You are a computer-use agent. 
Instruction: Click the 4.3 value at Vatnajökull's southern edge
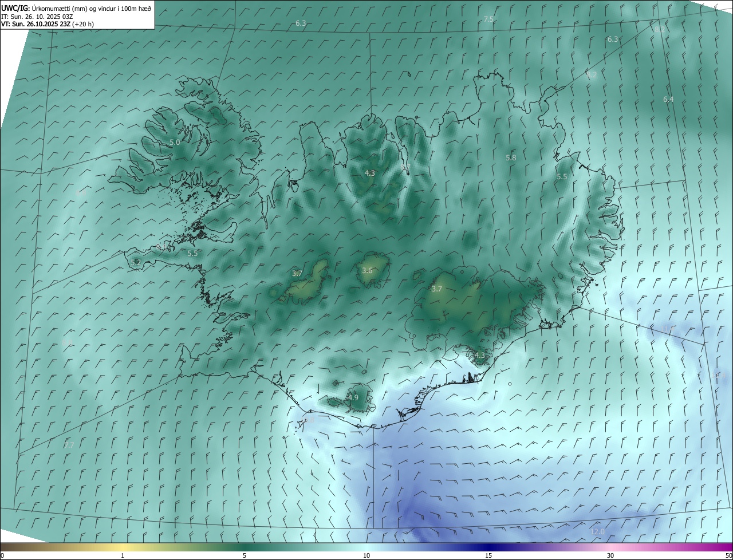click(479, 355)
